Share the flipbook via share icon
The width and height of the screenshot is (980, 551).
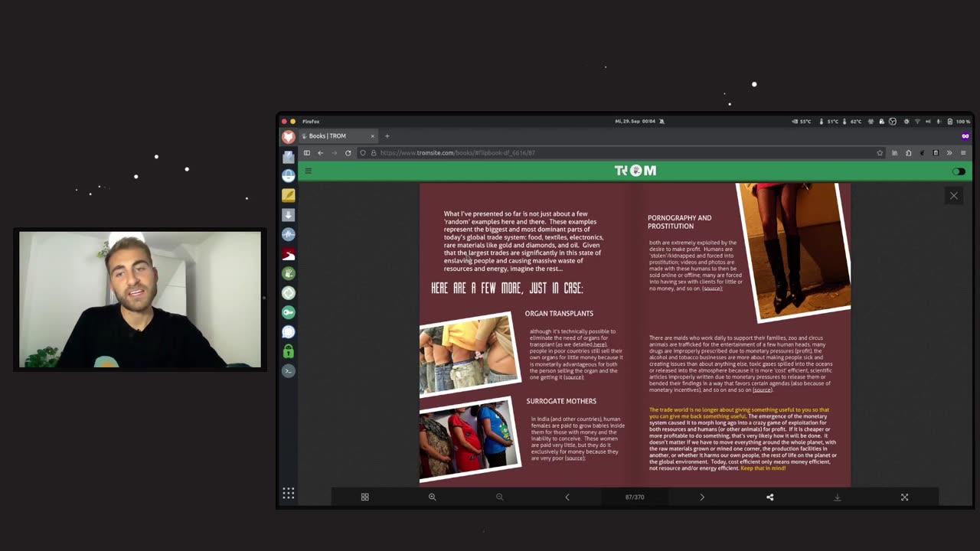click(x=770, y=497)
